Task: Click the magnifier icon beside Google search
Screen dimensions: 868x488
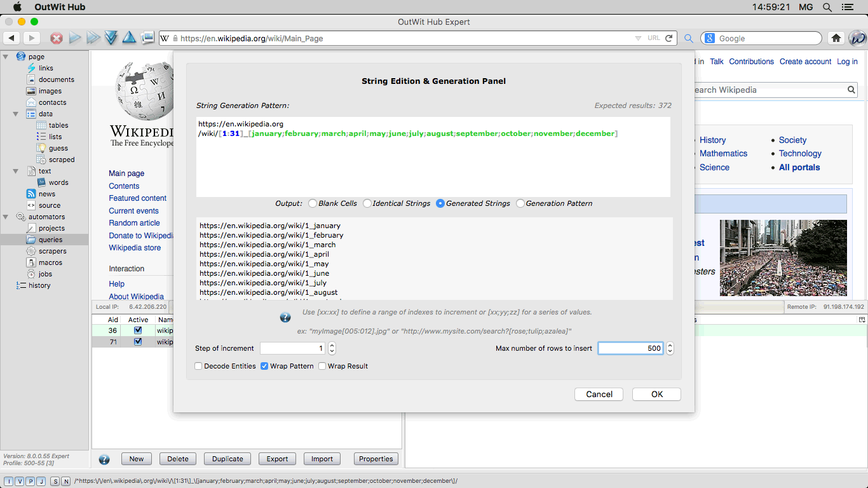Action: (689, 39)
